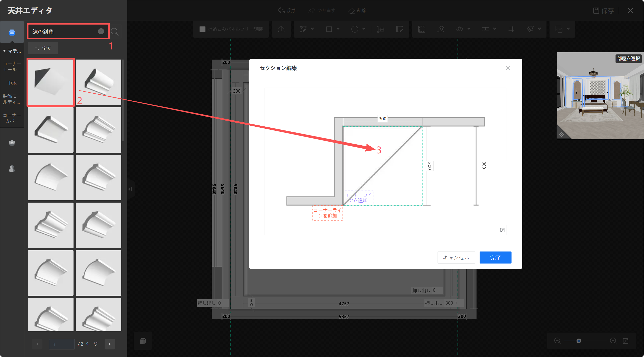
Task: Click the 保存 save button
Action: tap(603, 11)
